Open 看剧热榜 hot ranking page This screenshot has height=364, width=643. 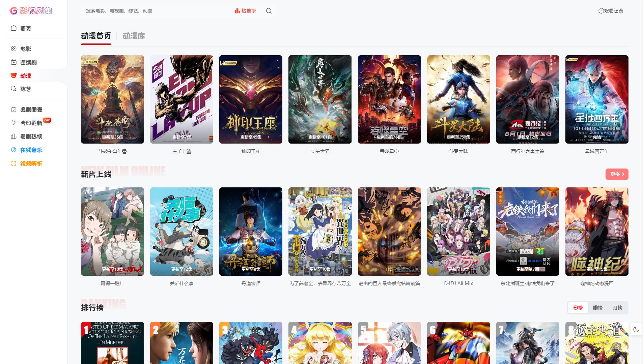[26, 136]
